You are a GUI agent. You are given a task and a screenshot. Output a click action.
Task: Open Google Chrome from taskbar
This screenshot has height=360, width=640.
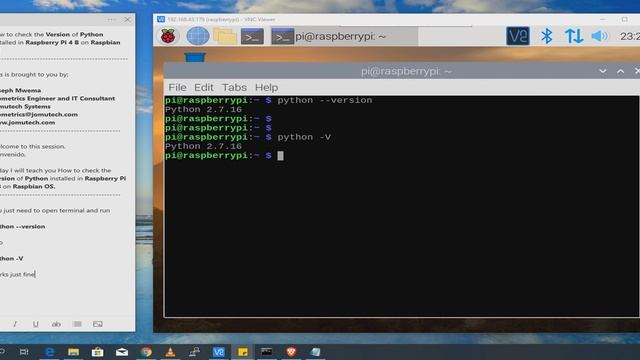click(x=146, y=352)
